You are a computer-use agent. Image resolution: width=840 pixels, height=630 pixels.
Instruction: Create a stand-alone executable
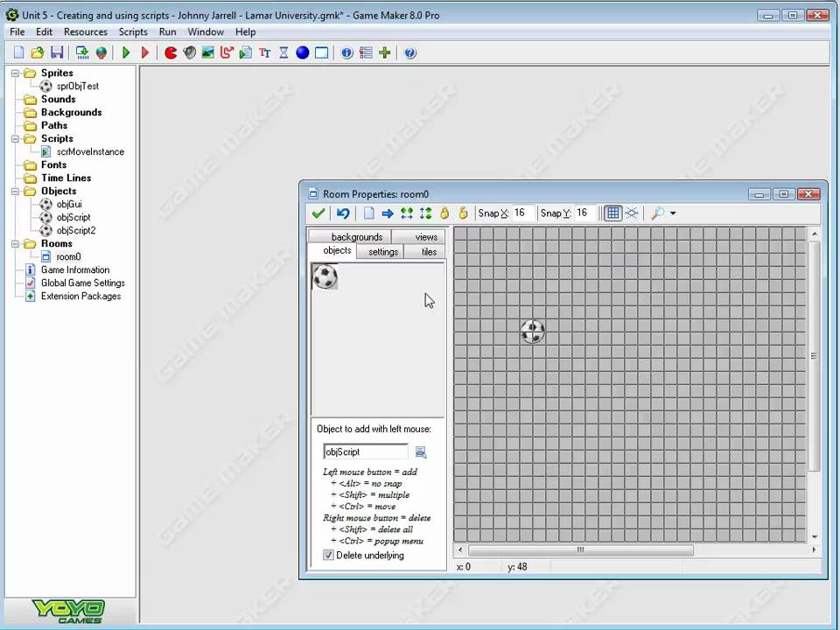(82, 52)
